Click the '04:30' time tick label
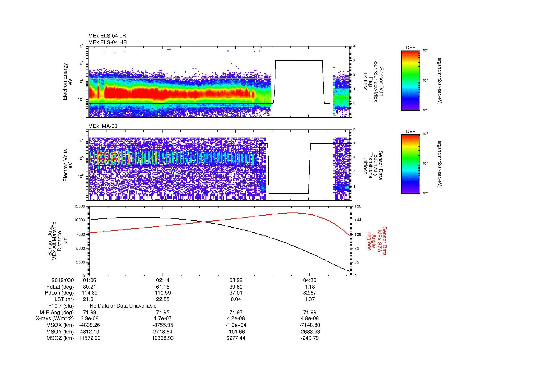 click(310, 280)
